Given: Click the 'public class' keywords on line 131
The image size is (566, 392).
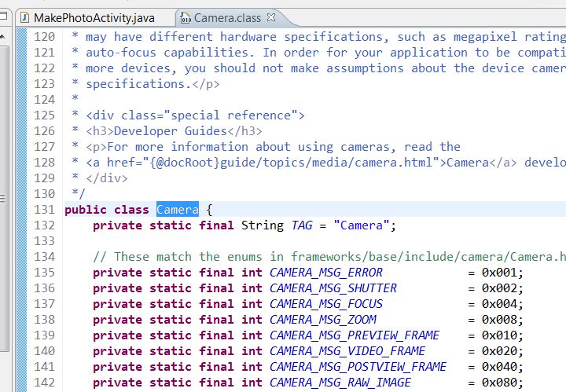Looking at the screenshot, I should (x=106, y=210).
